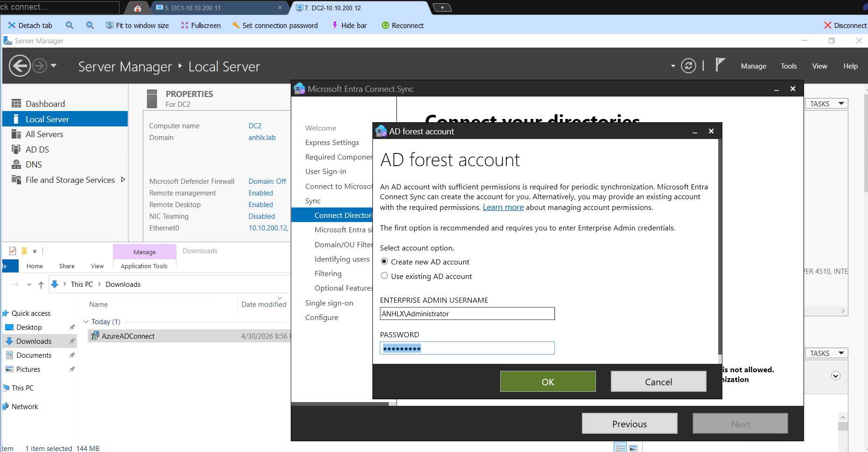
Task: Click the Password field
Action: point(467,348)
